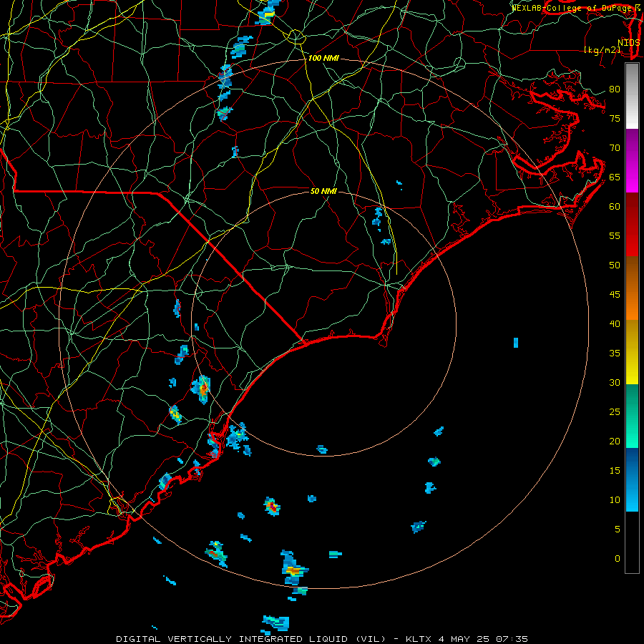This screenshot has width=644, height=644.
Task: Select the orange-brown segment of the color scale
Action: click(632, 288)
